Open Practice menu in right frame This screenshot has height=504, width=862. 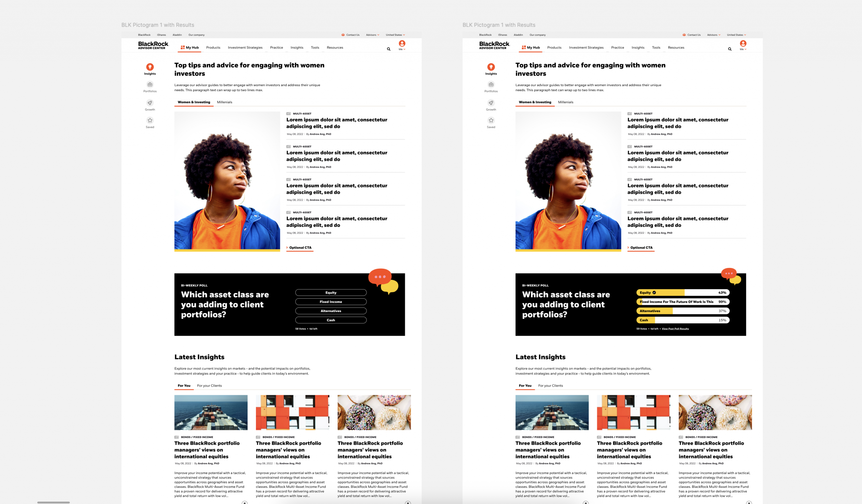[x=618, y=47]
